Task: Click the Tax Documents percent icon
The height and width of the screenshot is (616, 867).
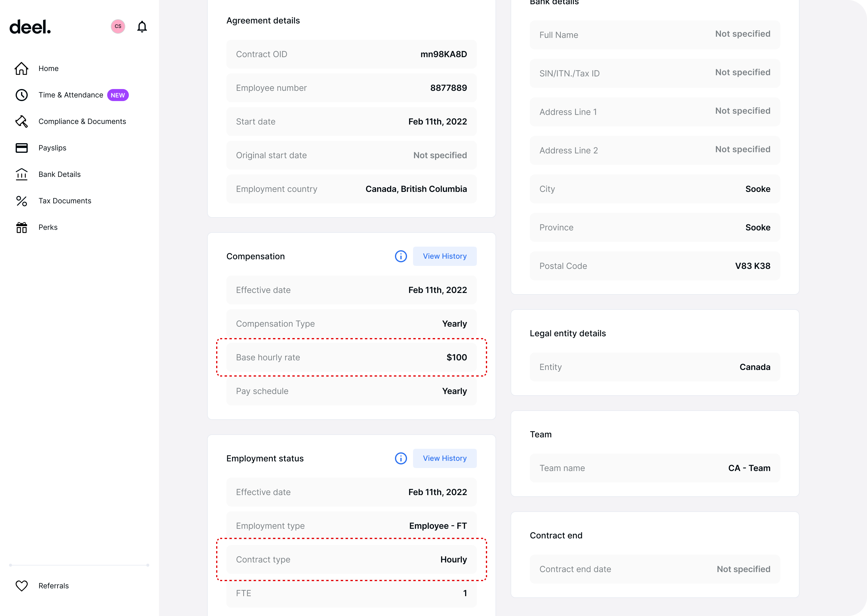Action: [x=22, y=201]
